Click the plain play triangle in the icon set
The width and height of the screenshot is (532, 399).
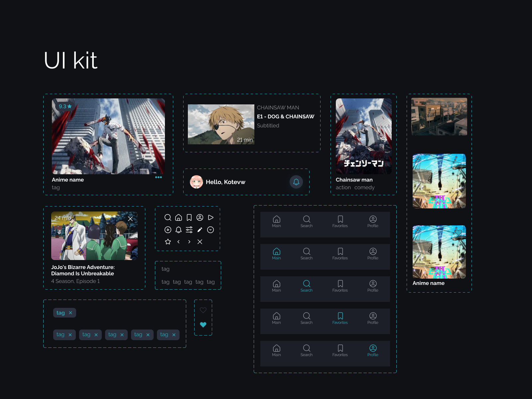pyautogui.click(x=210, y=217)
